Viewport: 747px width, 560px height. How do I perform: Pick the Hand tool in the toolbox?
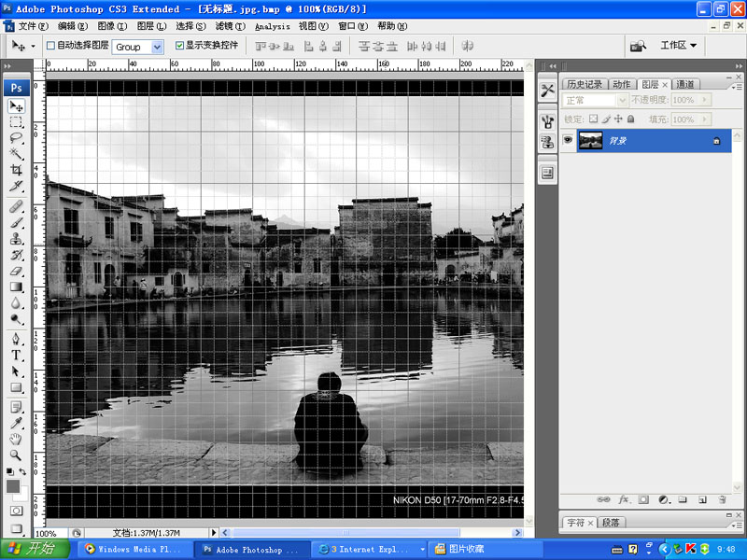pos(16,439)
